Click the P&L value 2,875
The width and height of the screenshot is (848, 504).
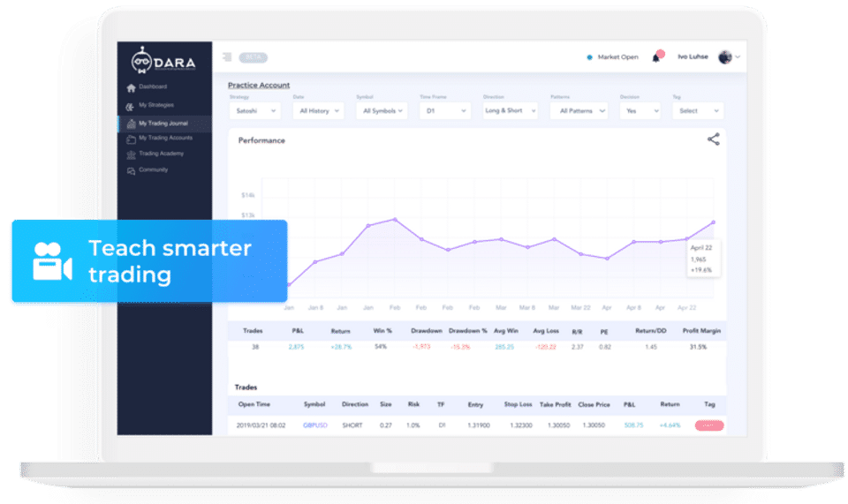coord(297,347)
